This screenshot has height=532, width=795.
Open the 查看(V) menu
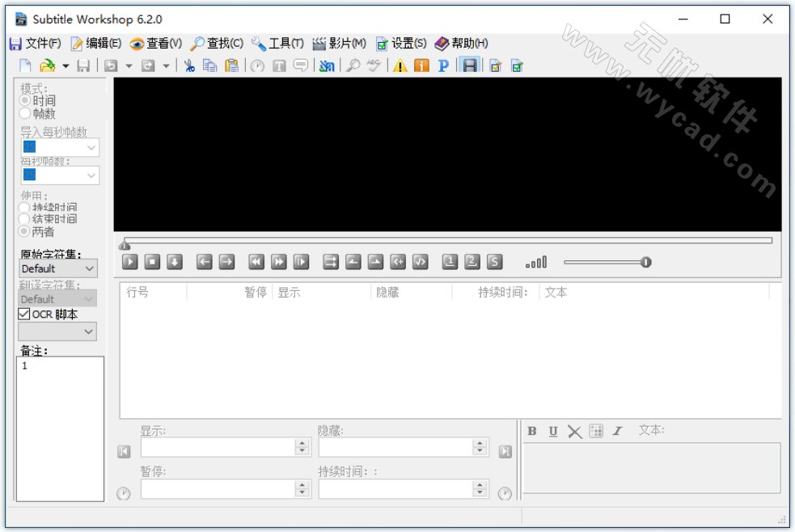point(155,44)
